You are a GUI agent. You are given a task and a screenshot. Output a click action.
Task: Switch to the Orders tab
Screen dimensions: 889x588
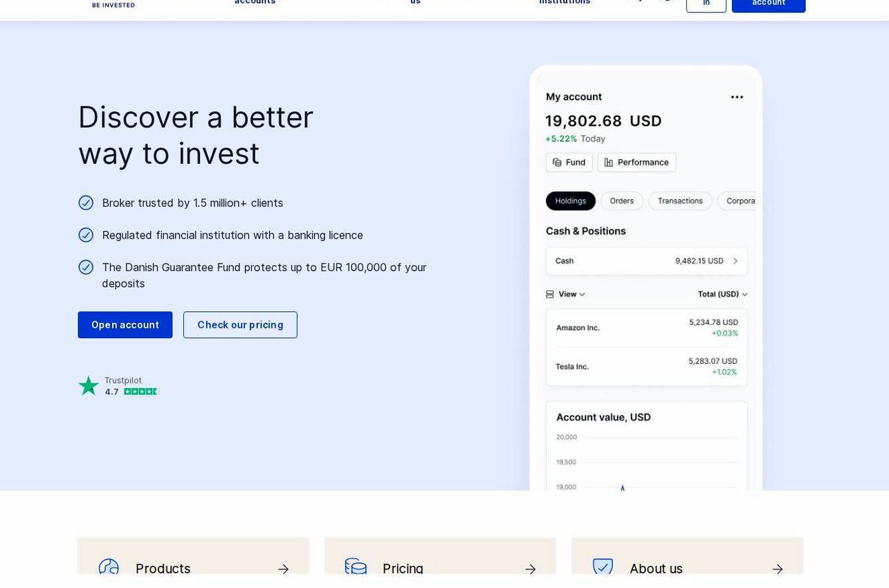(622, 201)
